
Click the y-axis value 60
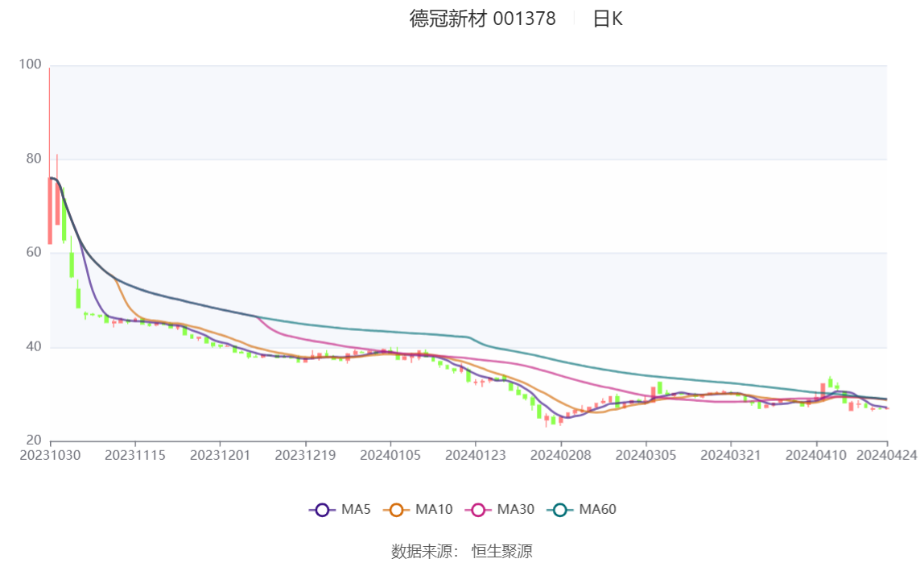point(34,252)
